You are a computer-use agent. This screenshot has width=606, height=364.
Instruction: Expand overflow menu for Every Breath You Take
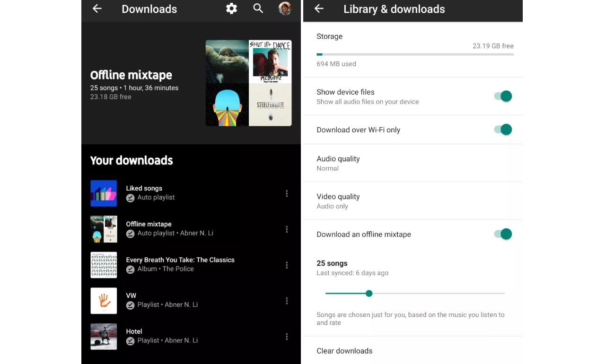287,265
